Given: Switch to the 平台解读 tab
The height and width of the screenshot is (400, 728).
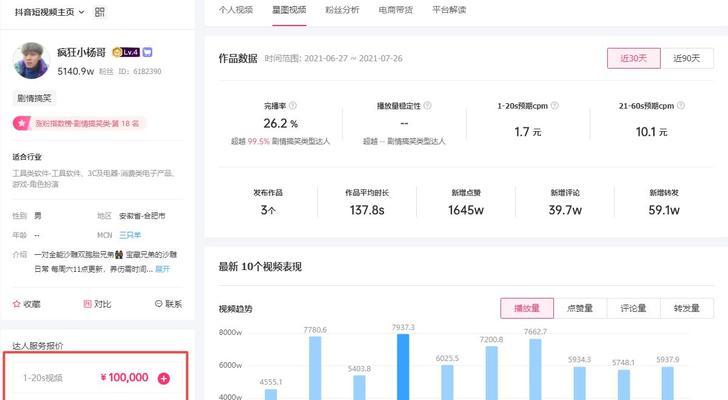Looking at the screenshot, I should [449, 10].
